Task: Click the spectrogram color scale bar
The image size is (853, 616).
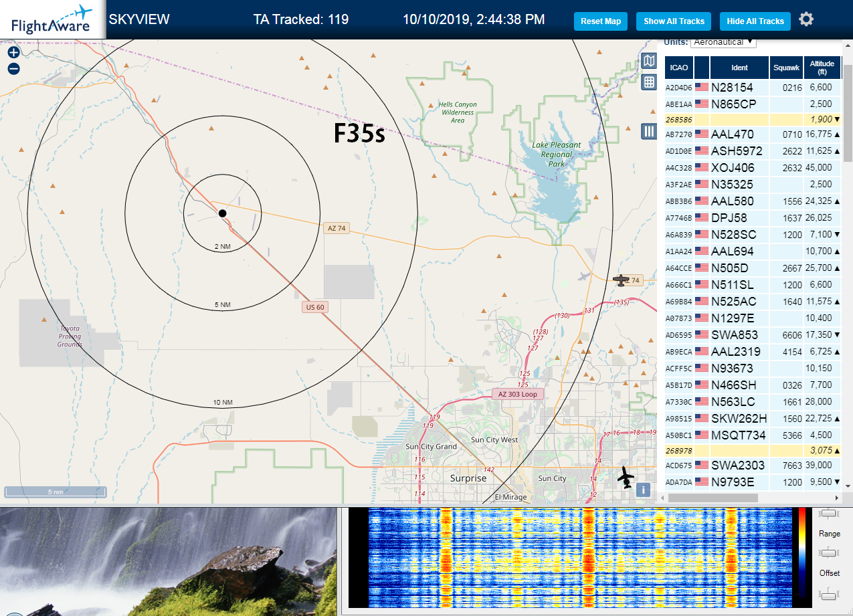Action: (x=801, y=552)
